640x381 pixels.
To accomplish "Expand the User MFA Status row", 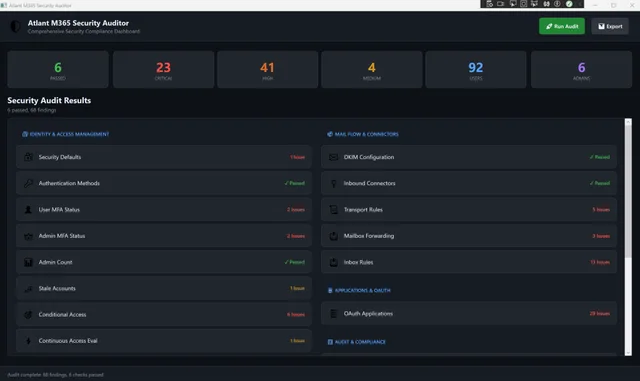I will tap(164, 209).
